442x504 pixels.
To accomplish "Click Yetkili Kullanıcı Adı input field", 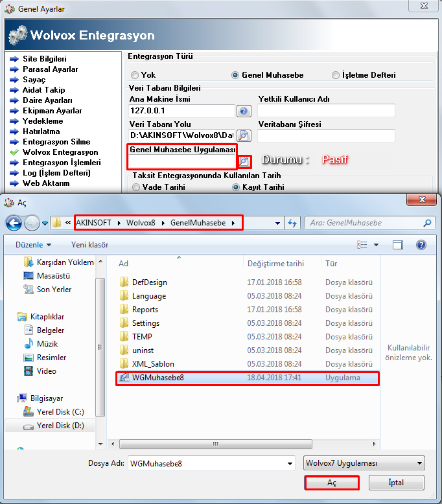I will [x=326, y=111].
